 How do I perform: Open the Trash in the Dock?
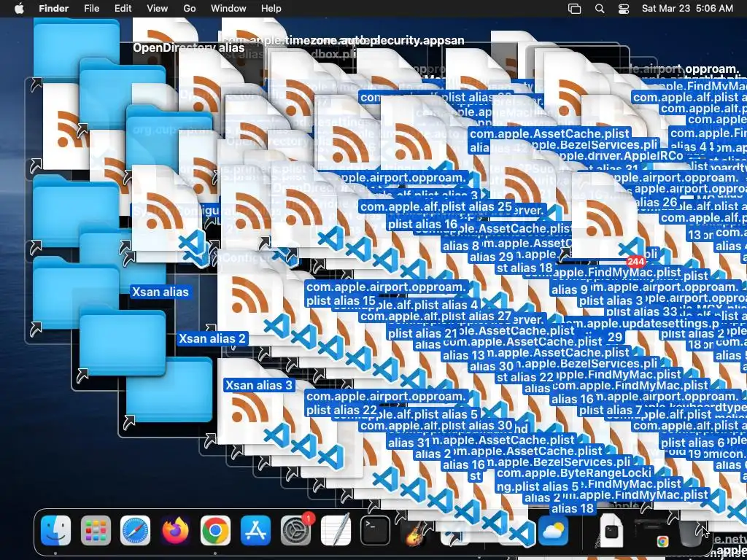click(690, 532)
